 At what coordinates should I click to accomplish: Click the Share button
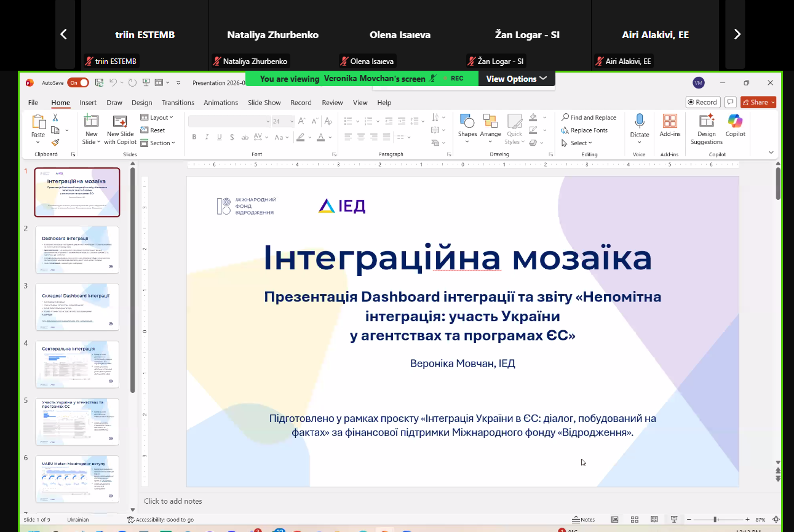pyautogui.click(x=758, y=102)
